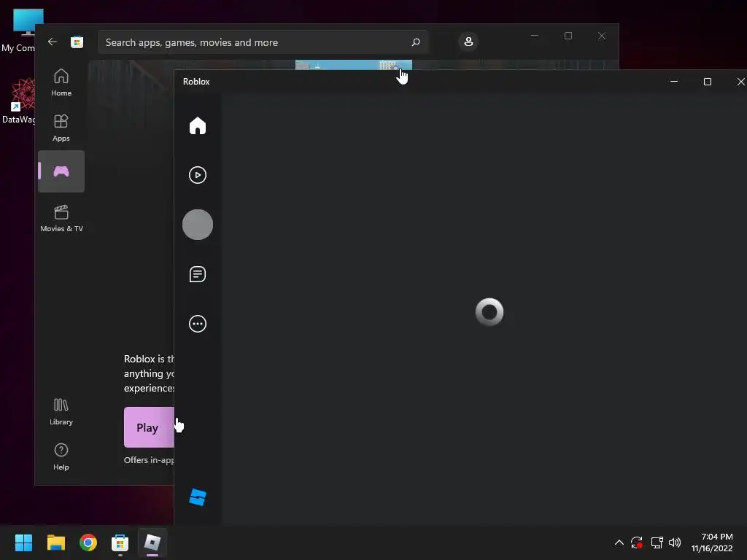Close the Microsoft Store window
The width and height of the screenshot is (747, 560).
(602, 36)
